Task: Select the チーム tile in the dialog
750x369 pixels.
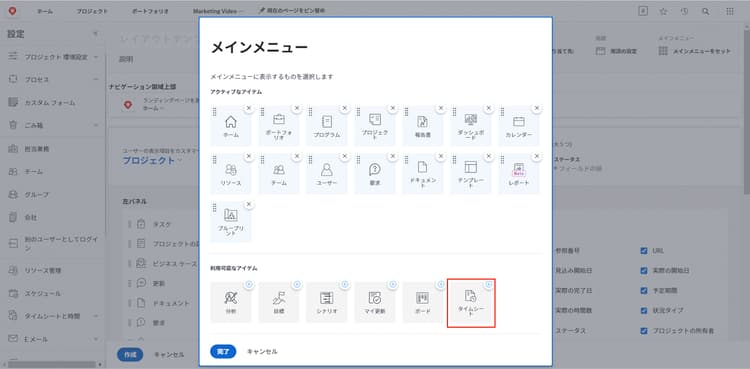Action: pyautogui.click(x=279, y=174)
